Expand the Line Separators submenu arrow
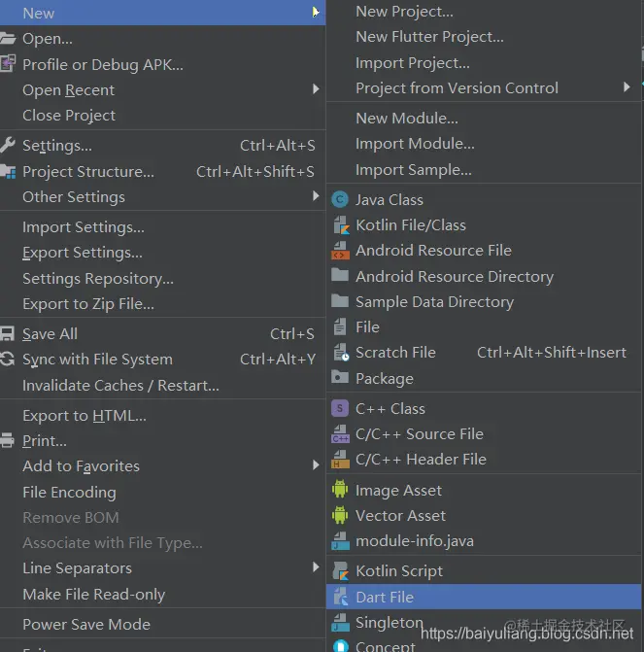 [x=316, y=567]
